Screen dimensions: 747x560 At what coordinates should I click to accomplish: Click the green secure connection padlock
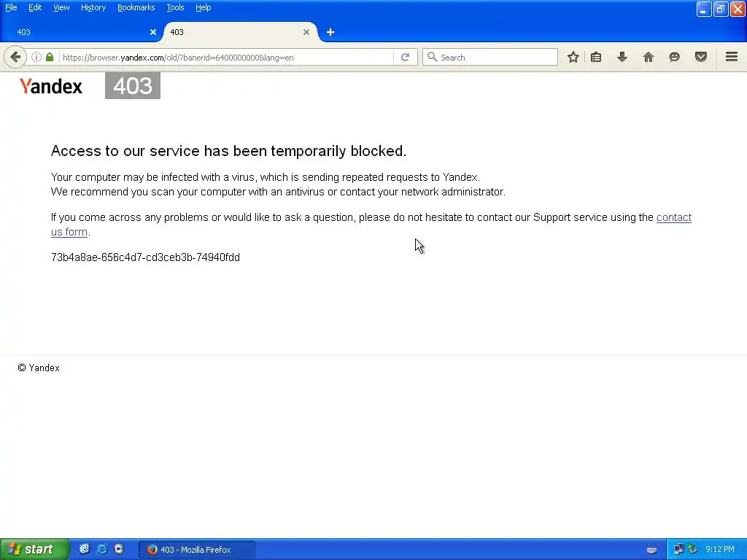point(50,57)
